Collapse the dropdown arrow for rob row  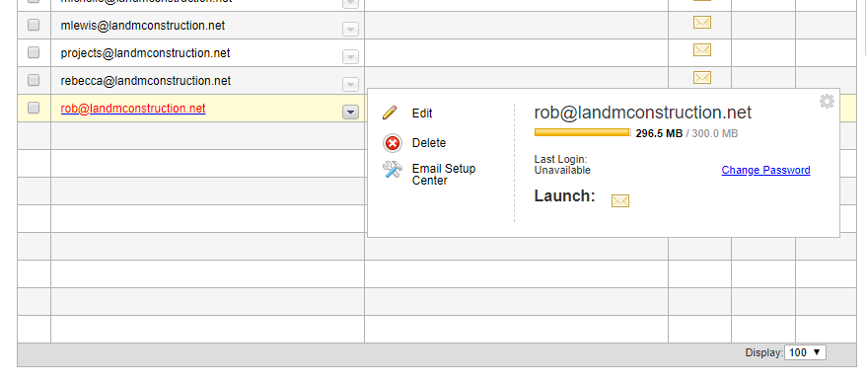coord(350,112)
